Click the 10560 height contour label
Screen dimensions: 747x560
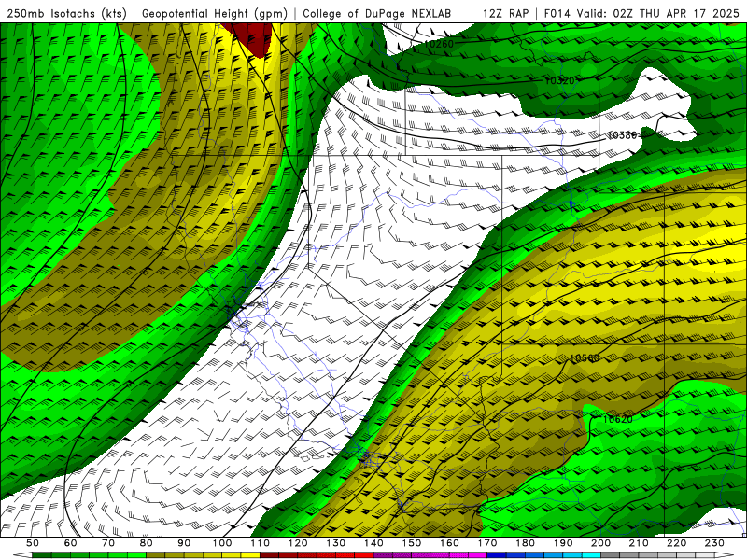point(585,358)
